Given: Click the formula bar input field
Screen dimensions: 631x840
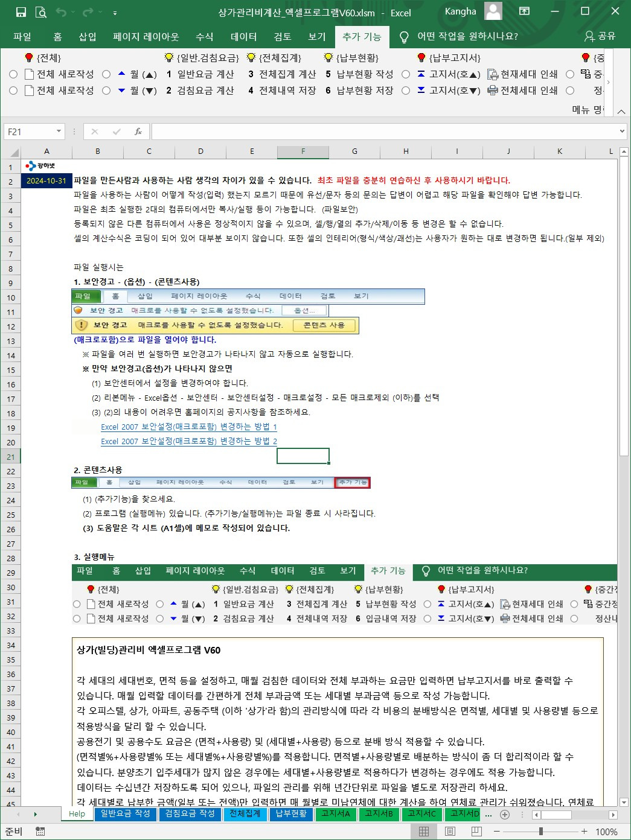Looking at the screenshot, I should (x=384, y=132).
